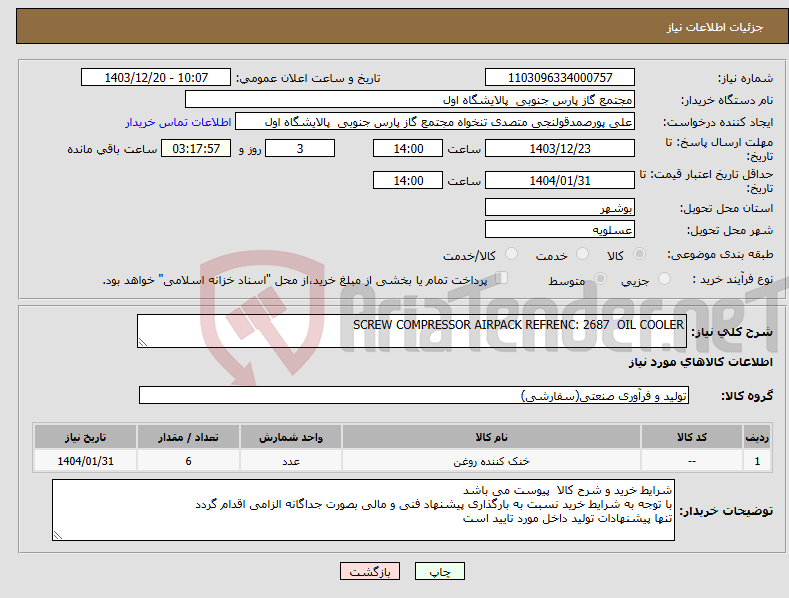Click the quantity cell showing 6
Screen dimensions: 789x598
pyautogui.click(x=188, y=461)
